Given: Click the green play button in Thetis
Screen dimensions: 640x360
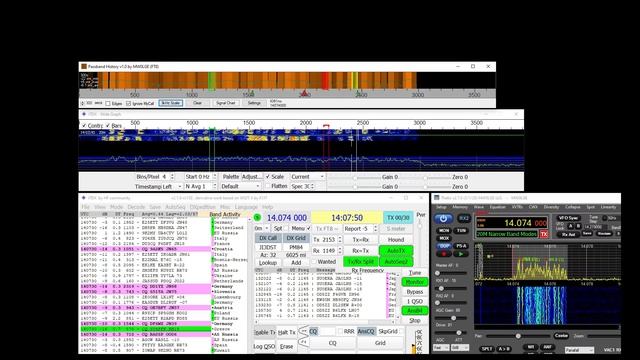Looking at the screenshot, I should click(461, 254).
